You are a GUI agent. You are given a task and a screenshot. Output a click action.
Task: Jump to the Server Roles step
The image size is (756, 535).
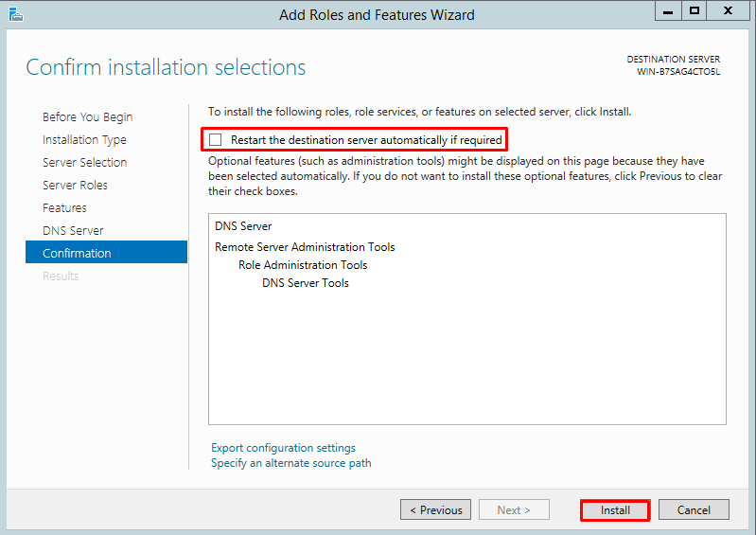coord(75,186)
